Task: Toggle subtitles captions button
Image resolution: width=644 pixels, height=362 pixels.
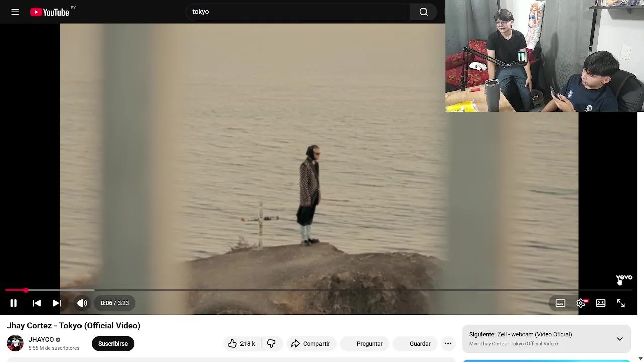Action: coord(560,303)
